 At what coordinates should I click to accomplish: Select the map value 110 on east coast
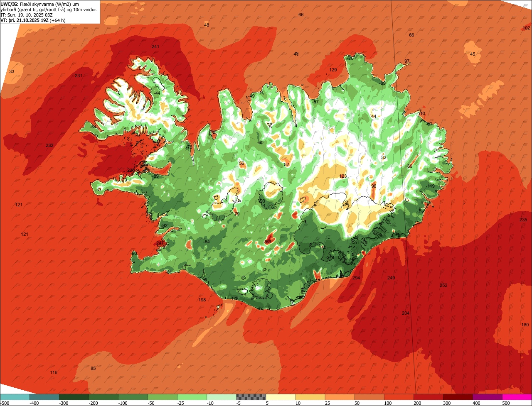tap(422, 113)
